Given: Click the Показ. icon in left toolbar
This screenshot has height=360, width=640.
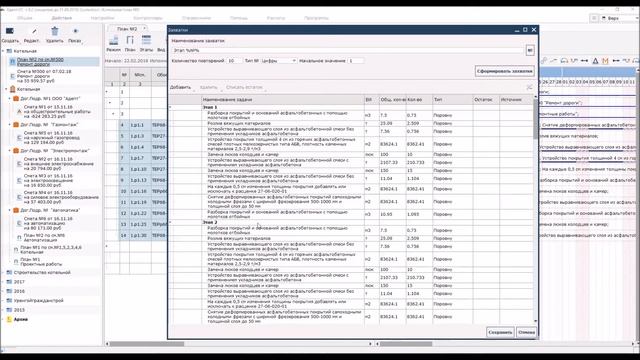Looking at the screenshot, I should tap(75, 31).
